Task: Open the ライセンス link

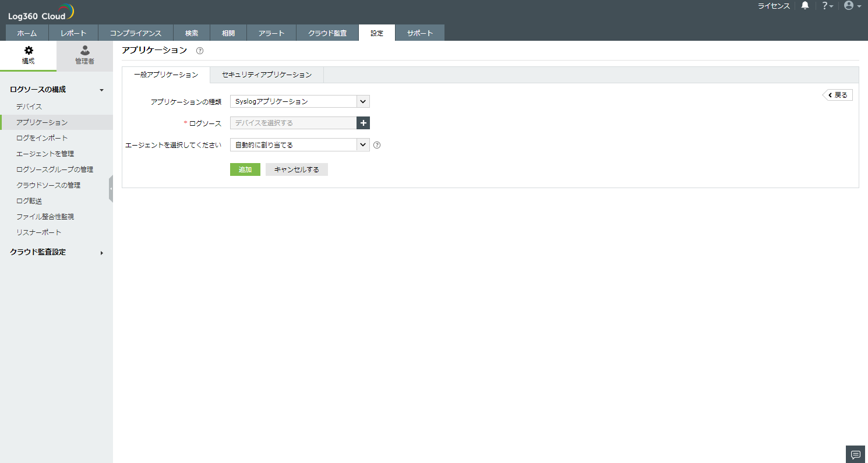Action: [774, 6]
